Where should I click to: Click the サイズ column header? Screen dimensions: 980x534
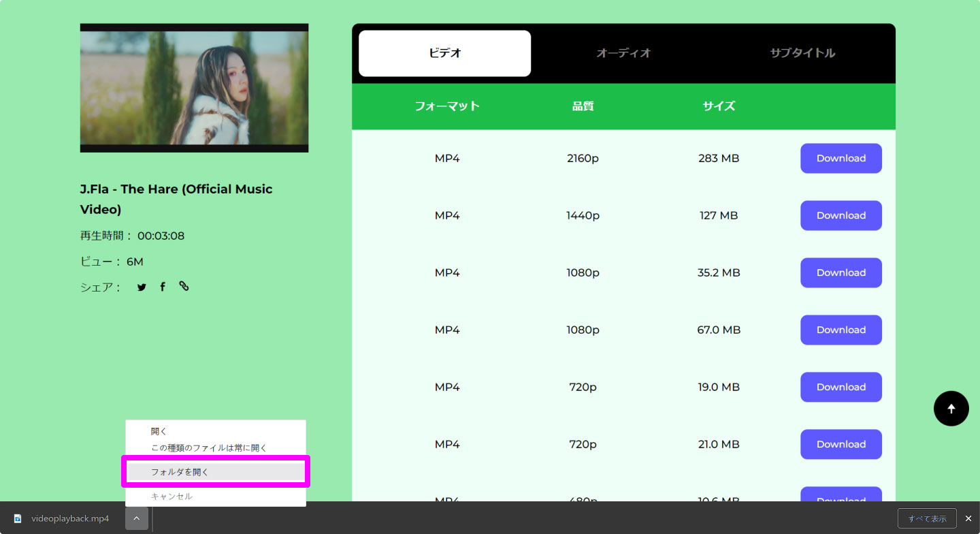coord(719,106)
